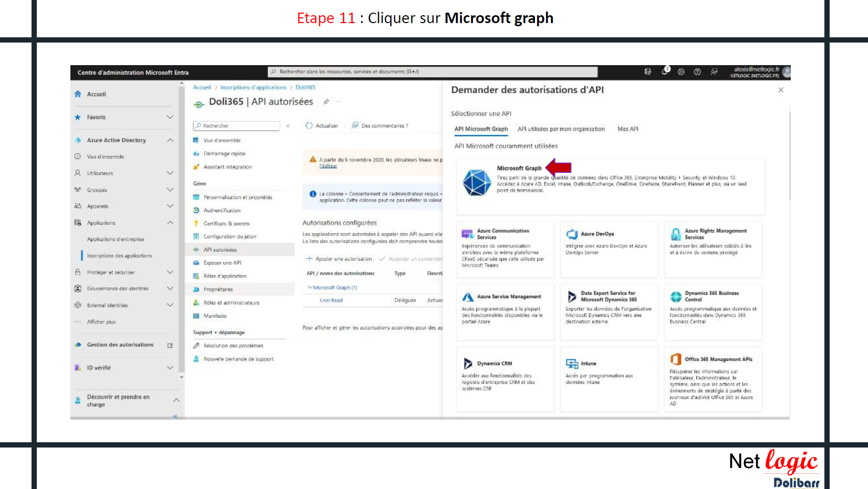The height and width of the screenshot is (489, 868).
Task: Click the Accueil home icon in sidebar
Action: point(78,94)
